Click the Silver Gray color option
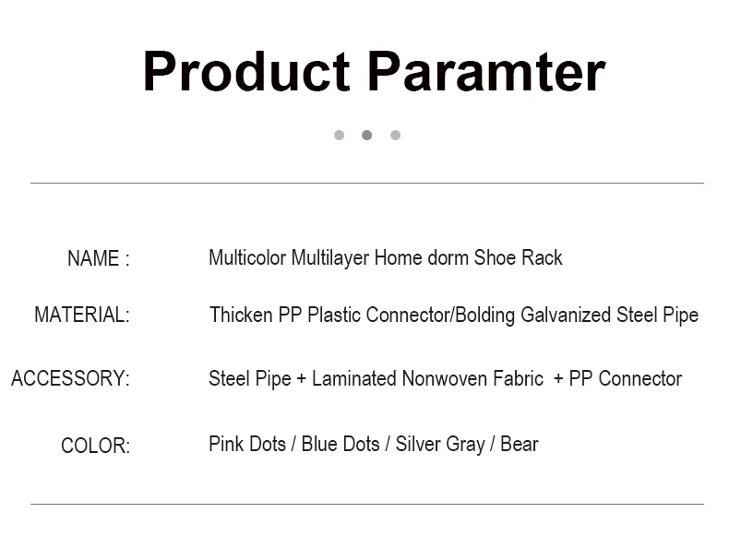Screen dimensions: 729x560 (x=440, y=445)
